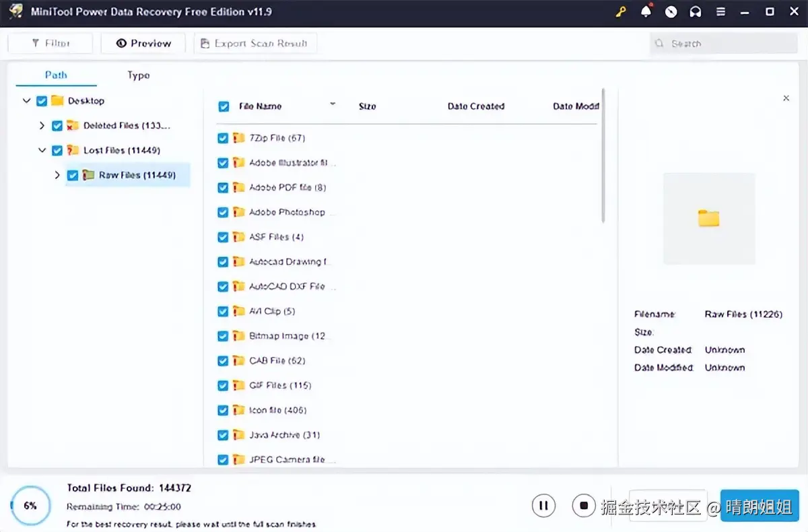Image resolution: width=808 pixels, height=532 pixels.
Task: Click the Adobe Photoshop folder icon
Action: (x=238, y=212)
